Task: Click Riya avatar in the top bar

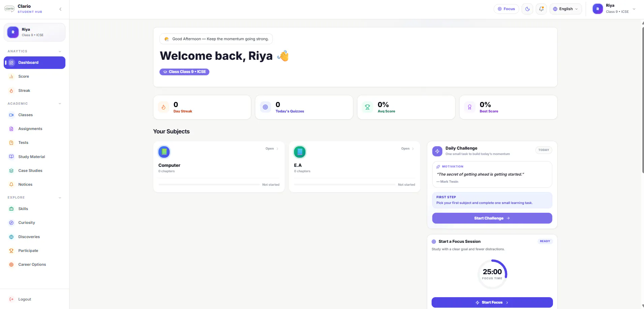Action: pyautogui.click(x=598, y=9)
